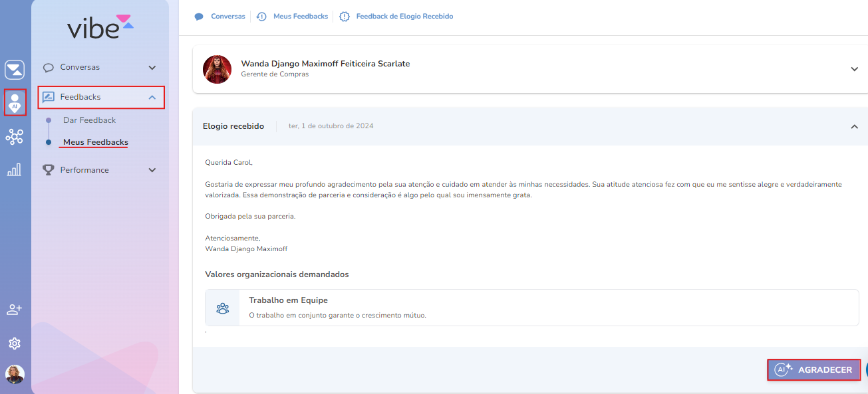
Task: Go to Conversas breadcrumb link
Action: point(228,16)
